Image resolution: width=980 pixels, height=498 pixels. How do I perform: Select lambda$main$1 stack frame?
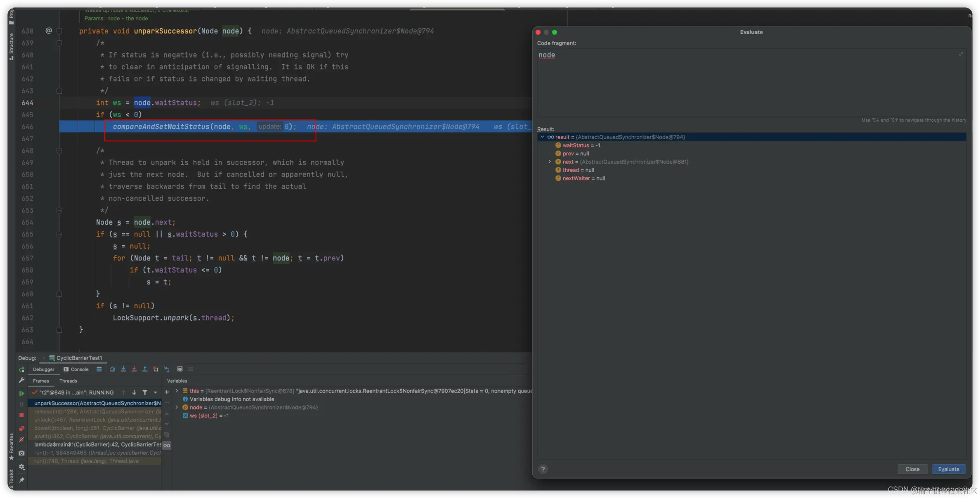94,444
